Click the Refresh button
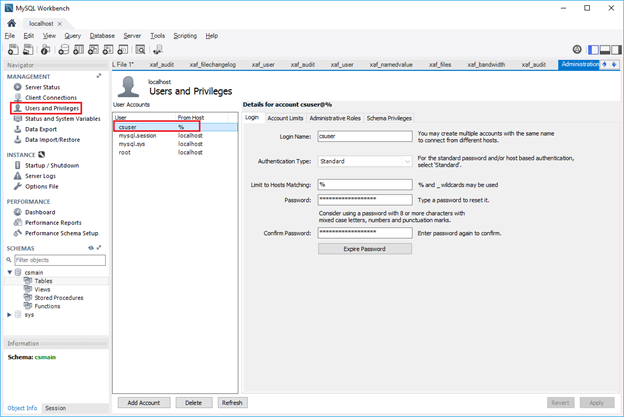This screenshot has height=417, width=624. pos(232,403)
